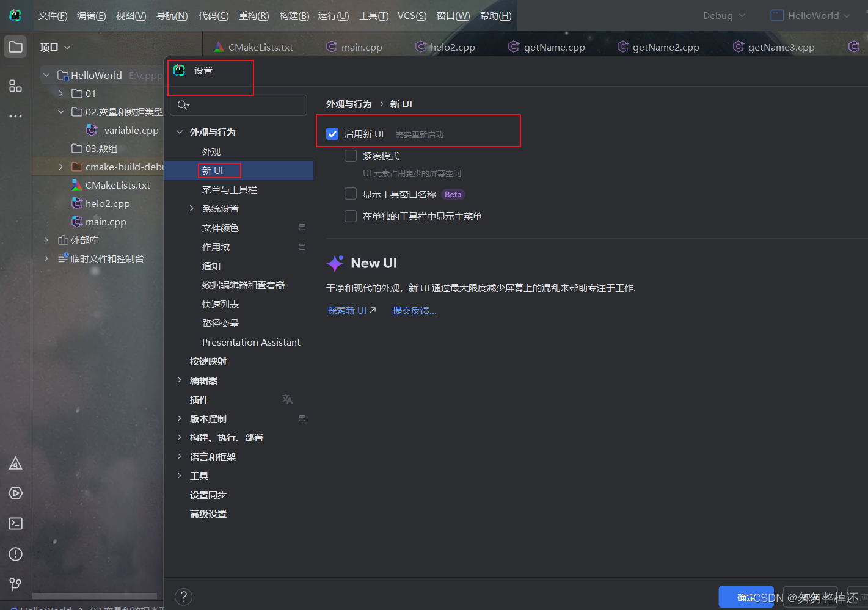Click the project panel horizontal scrollbar

pyautogui.click(x=95, y=596)
